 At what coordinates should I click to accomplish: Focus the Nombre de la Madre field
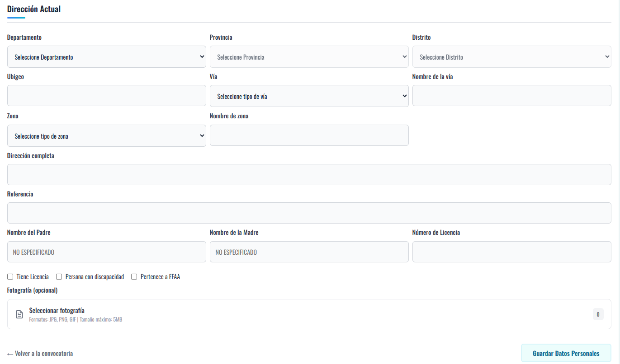click(x=309, y=252)
